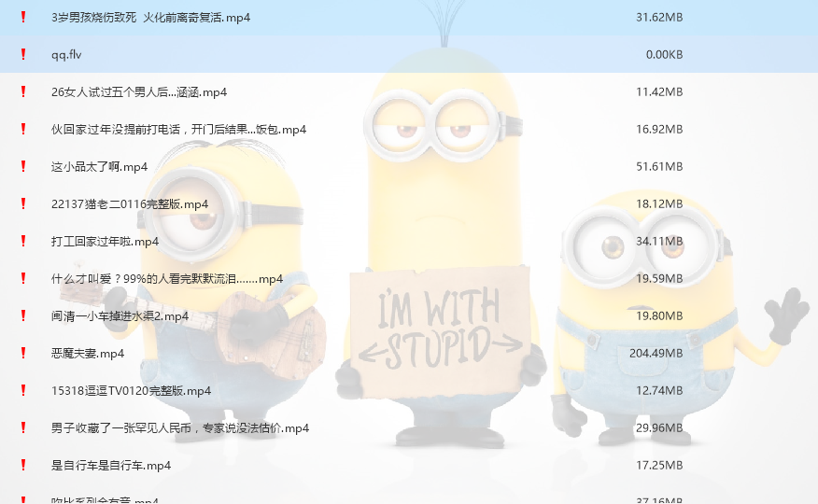This screenshot has width=818, height=504.
Task: Click the 51.61MB file size
Action: coord(659,167)
